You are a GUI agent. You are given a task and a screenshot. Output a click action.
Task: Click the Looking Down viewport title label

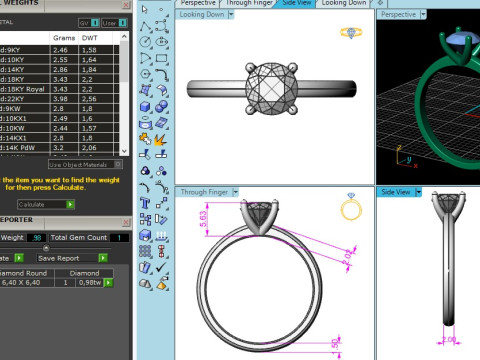[202, 14]
